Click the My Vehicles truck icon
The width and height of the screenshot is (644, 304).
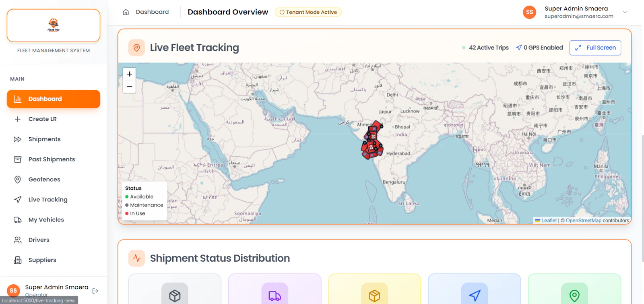pyautogui.click(x=17, y=220)
